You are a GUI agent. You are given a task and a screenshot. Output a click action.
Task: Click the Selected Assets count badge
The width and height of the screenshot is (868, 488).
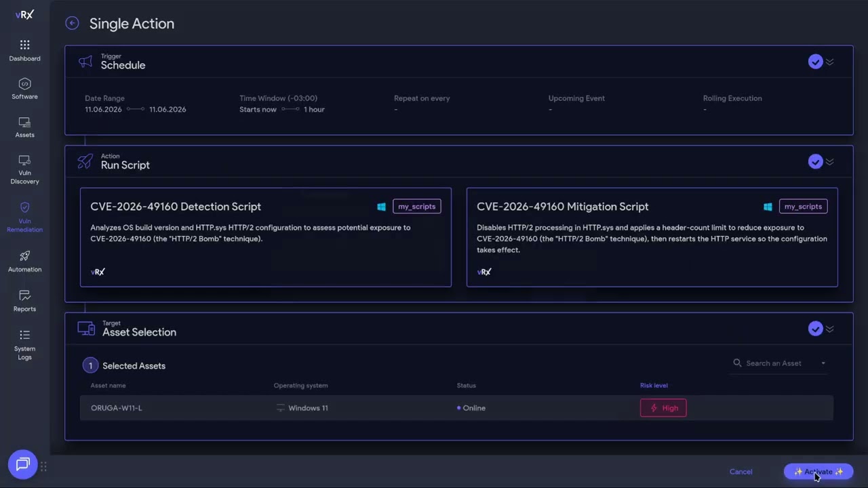point(90,366)
